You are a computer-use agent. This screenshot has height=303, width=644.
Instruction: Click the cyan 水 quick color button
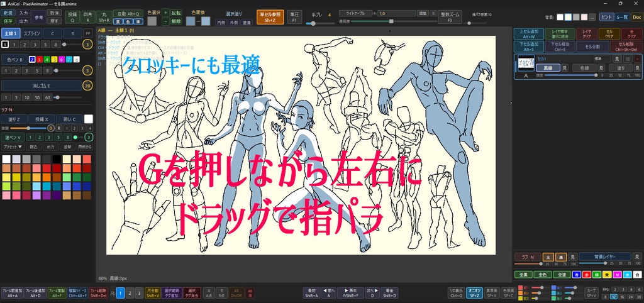tap(627, 274)
